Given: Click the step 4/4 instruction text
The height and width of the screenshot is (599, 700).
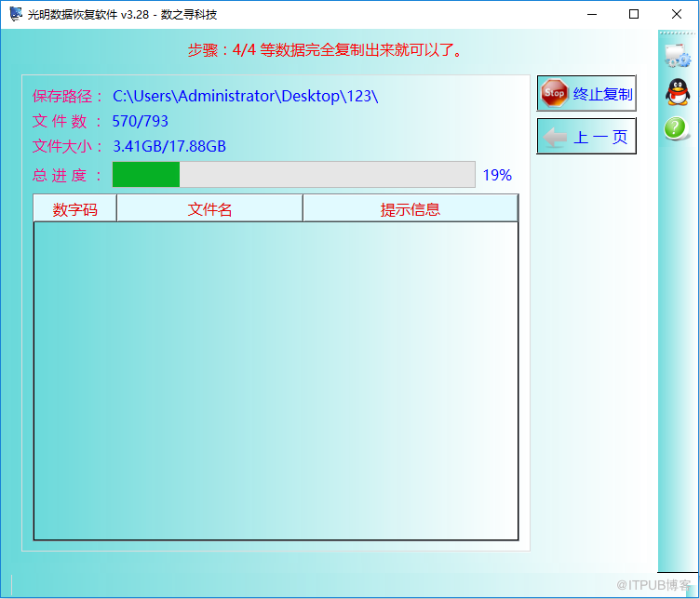Looking at the screenshot, I should 326,49.
